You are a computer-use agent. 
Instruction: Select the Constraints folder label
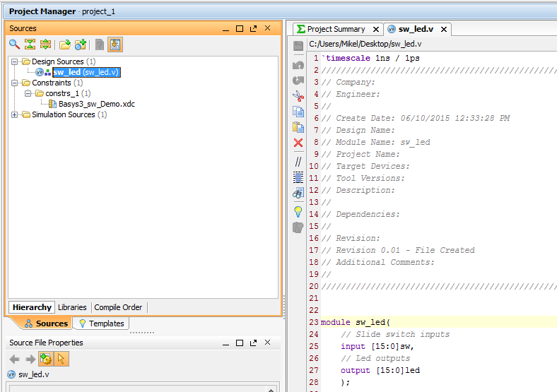(x=51, y=83)
